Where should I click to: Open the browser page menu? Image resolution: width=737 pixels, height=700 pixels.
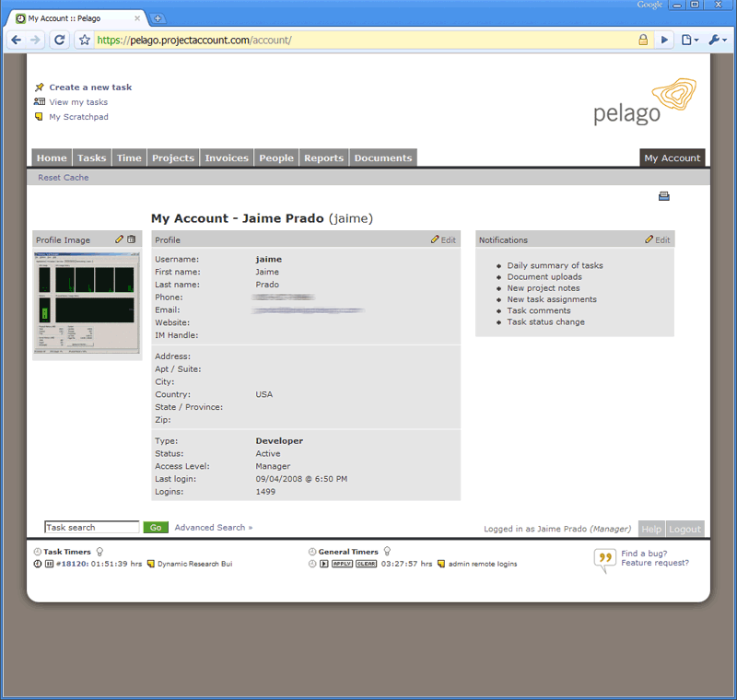point(689,40)
